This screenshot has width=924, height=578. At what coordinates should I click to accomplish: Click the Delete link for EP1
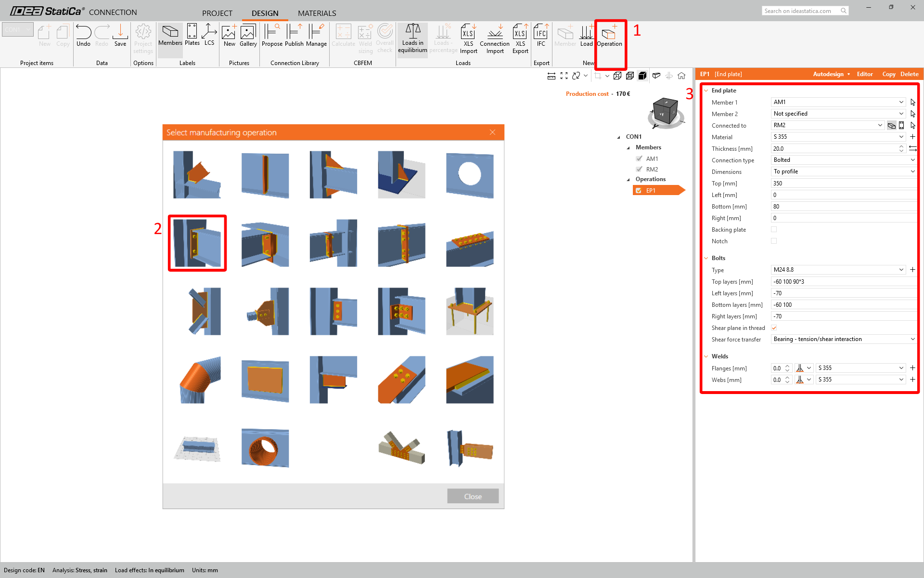909,74
